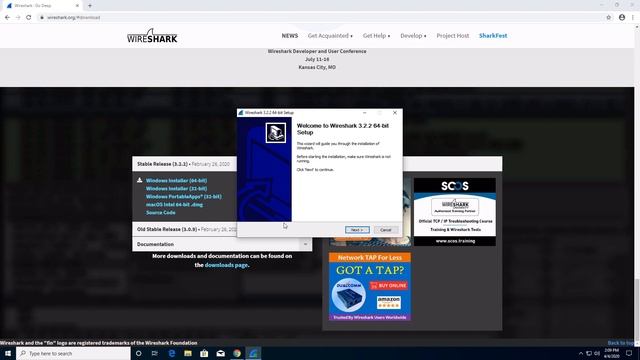Open Cortana from the taskbar

pos(138,353)
